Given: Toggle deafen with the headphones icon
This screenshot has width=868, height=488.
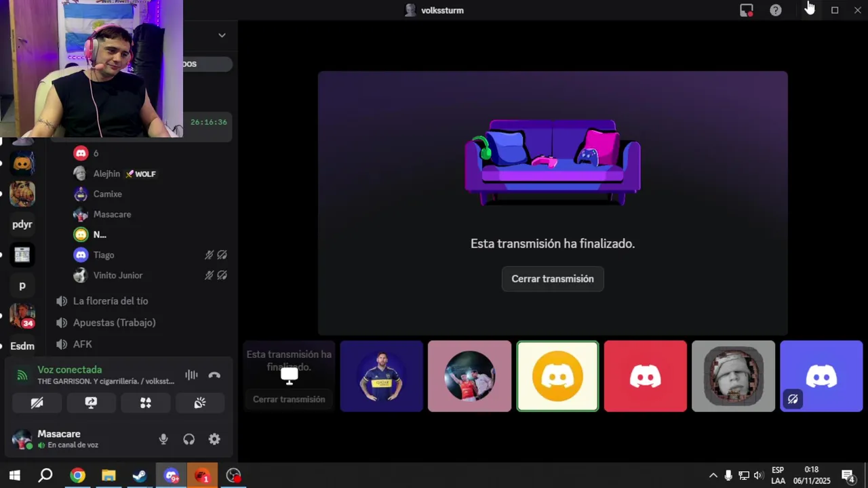Looking at the screenshot, I should click(189, 439).
